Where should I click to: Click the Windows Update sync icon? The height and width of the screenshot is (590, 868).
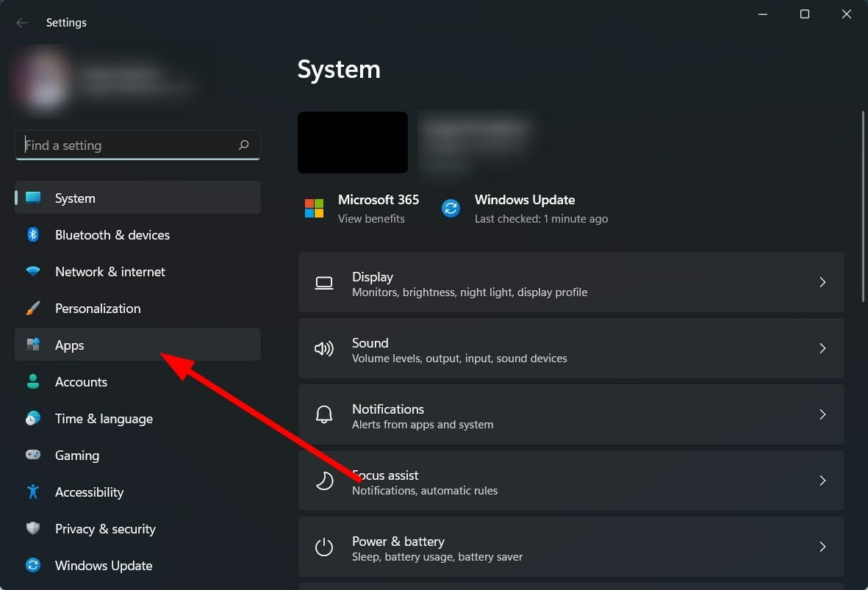[x=451, y=208]
